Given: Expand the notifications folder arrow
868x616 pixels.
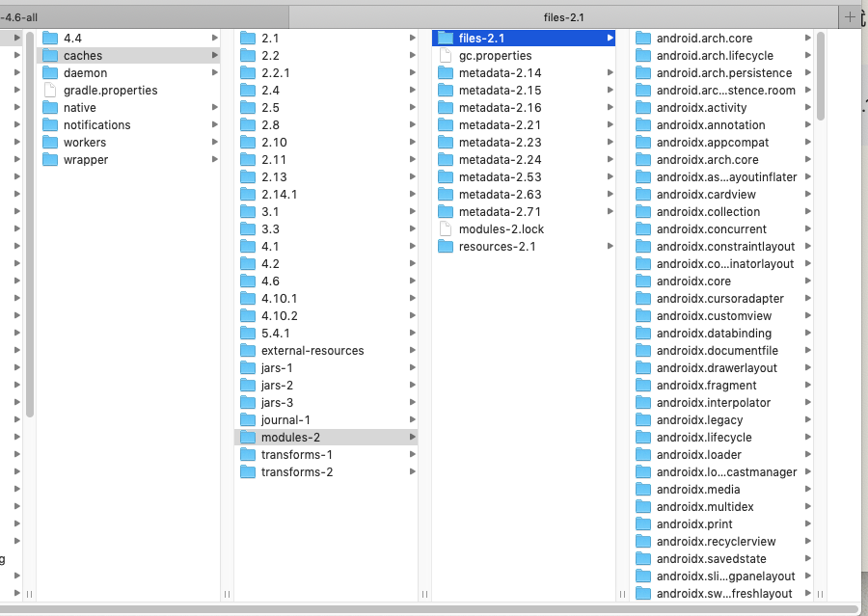Looking at the screenshot, I should pos(215,124).
